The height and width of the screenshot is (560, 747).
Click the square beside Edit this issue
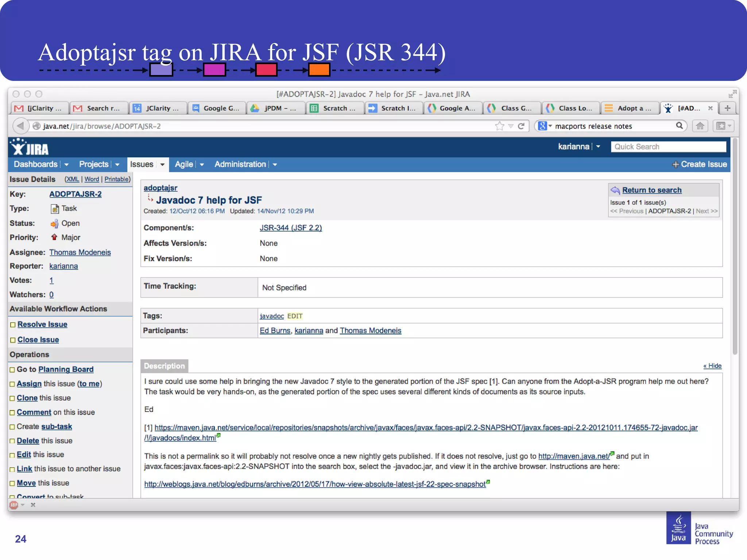[12, 455]
